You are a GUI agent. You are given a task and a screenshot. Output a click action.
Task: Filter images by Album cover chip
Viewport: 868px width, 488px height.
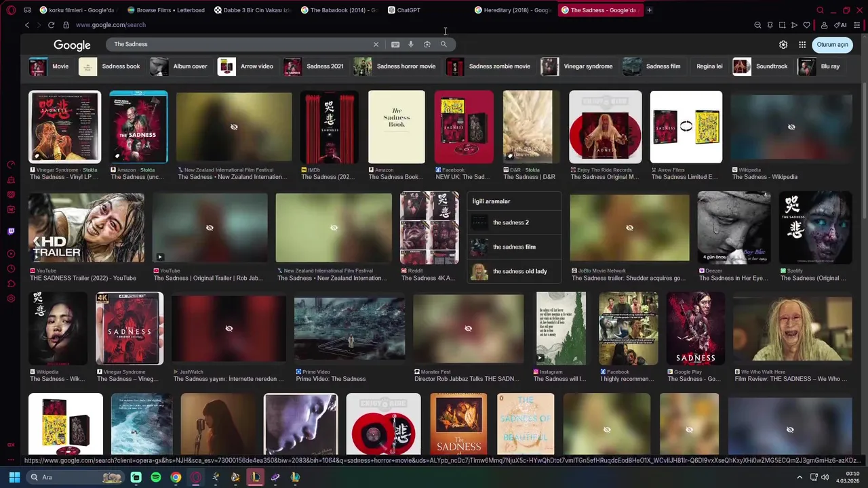click(180, 66)
